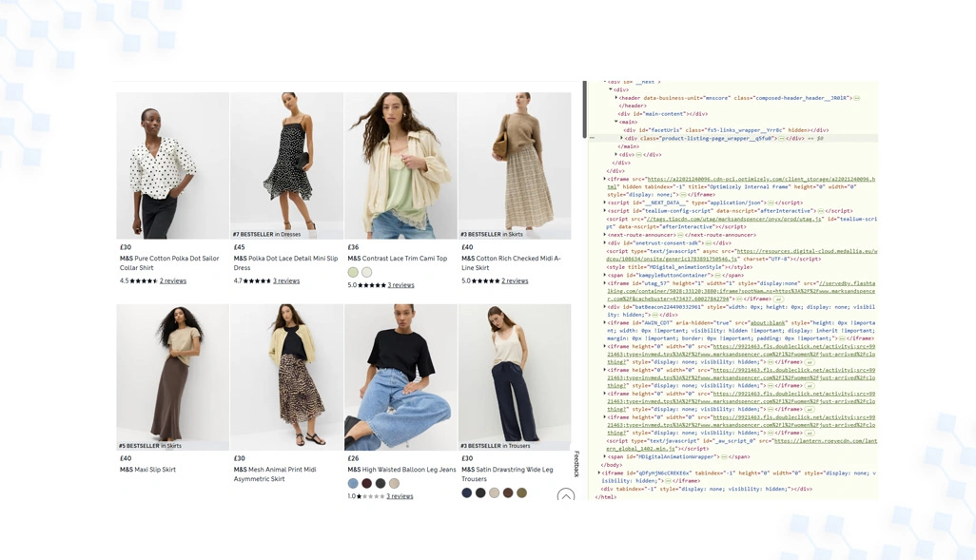Select the light blue swatch for Balloon Leg Jeans
This screenshot has width=976, height=560.
tap(353, 484)
